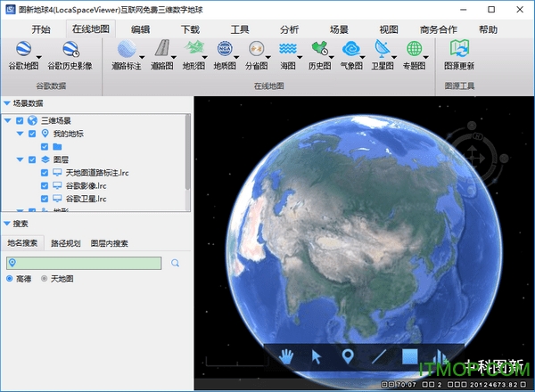Select the 卫星图 satellite map icon

click(x=383, y=48)
